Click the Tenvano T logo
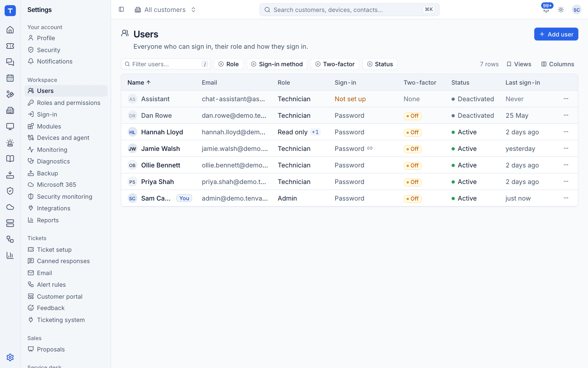Screen dimensions: 588x368 click(x=10, y=10)
